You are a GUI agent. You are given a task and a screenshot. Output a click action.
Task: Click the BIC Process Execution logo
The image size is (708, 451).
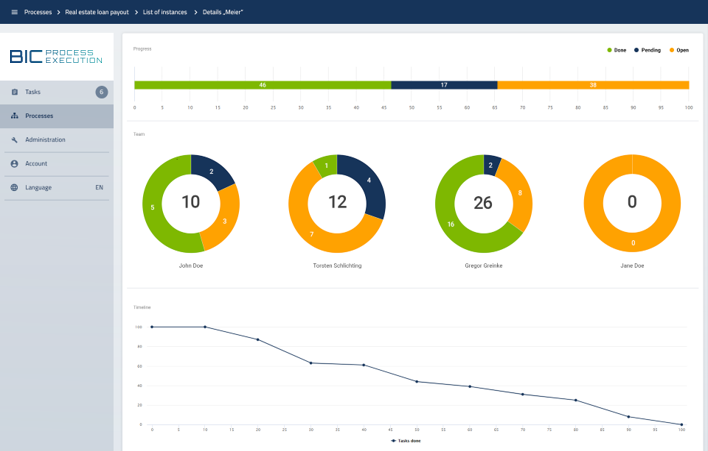point(56,56)
